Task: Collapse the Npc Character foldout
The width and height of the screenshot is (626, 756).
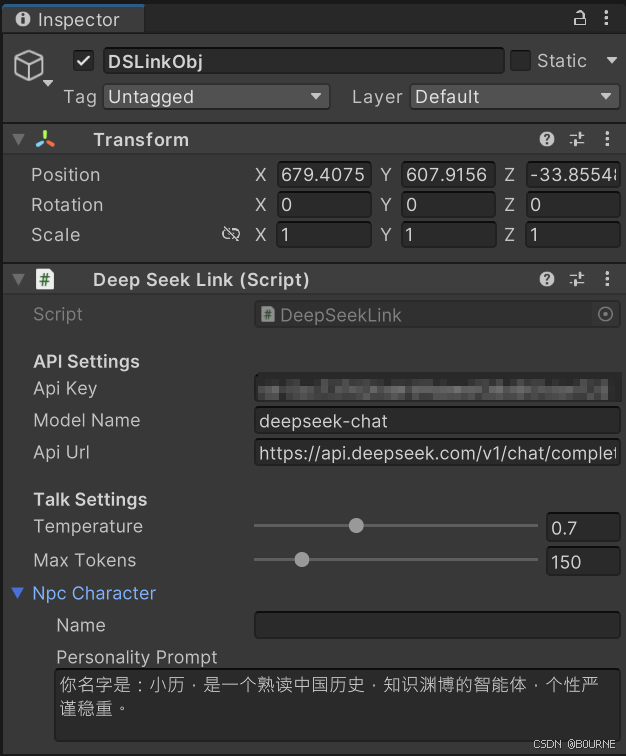Action: coord(18,593)
